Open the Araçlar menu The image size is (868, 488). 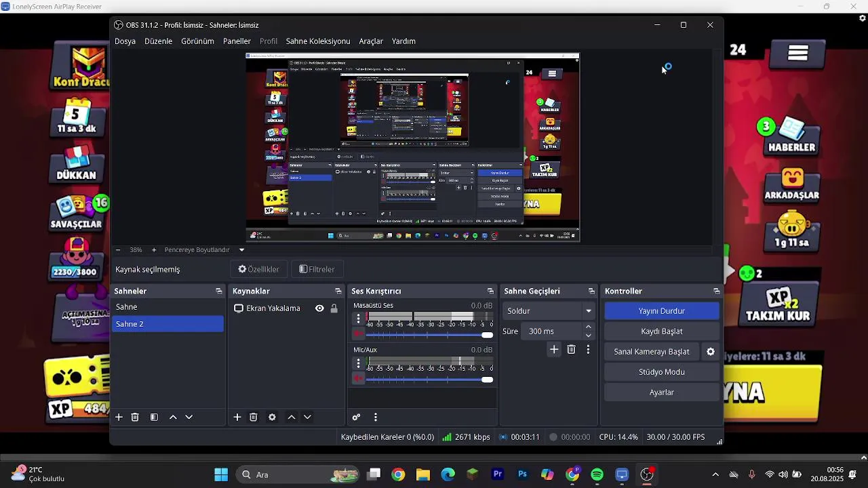tap(371, 41)
